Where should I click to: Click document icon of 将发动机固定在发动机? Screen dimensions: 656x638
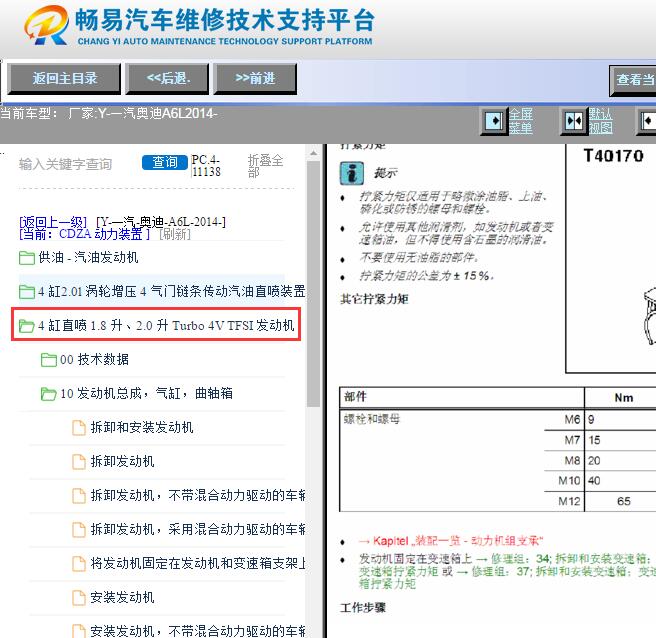coord(79,564)
